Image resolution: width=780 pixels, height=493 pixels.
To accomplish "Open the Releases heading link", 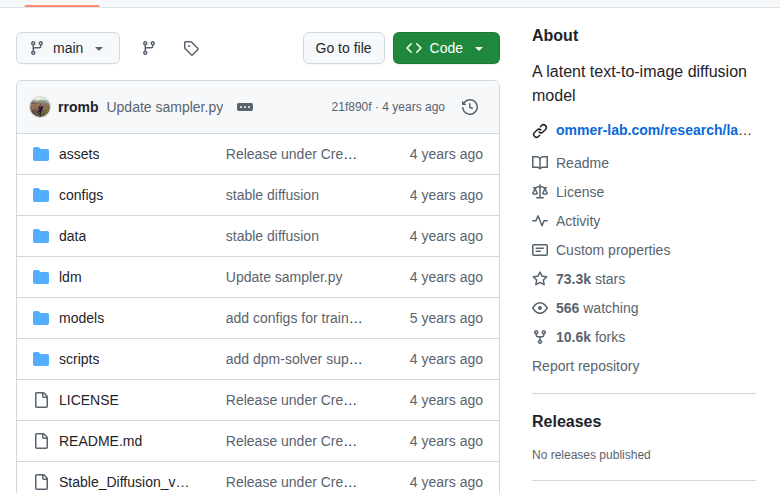I will (x=567, y=421).
